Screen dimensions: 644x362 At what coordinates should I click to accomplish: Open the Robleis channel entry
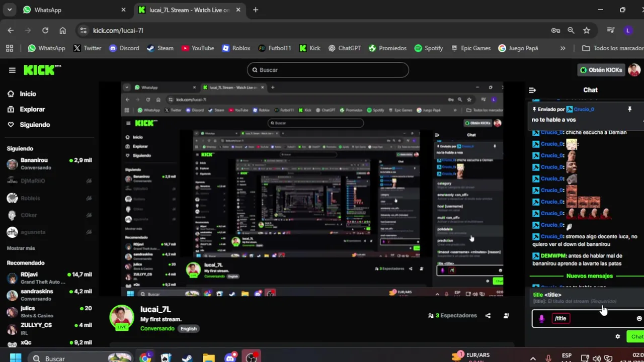click(49, 198)
